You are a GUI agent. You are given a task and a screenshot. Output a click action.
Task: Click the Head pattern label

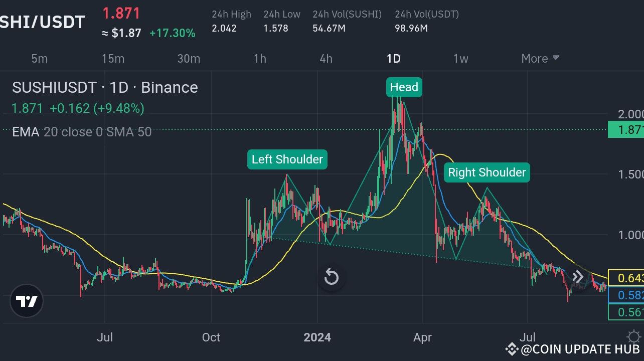[404, 88]
